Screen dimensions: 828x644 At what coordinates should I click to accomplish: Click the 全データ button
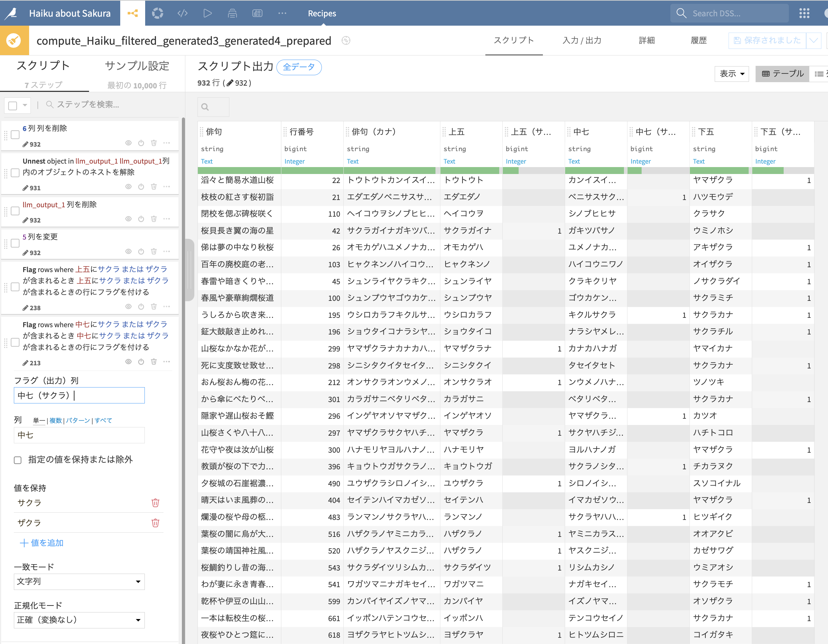[x=299, y=67]
